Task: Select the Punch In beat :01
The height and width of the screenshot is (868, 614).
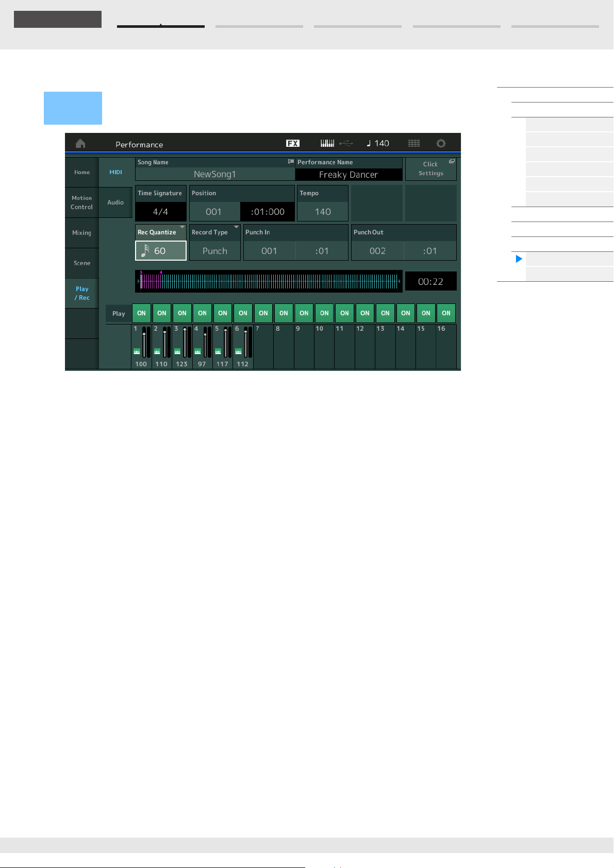Action: (x=322, y=251)
